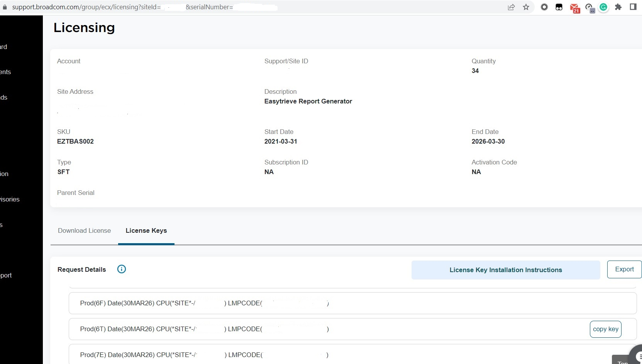Open the Extensions puzzle menu

pyautogui.click(x=618, y=7)
